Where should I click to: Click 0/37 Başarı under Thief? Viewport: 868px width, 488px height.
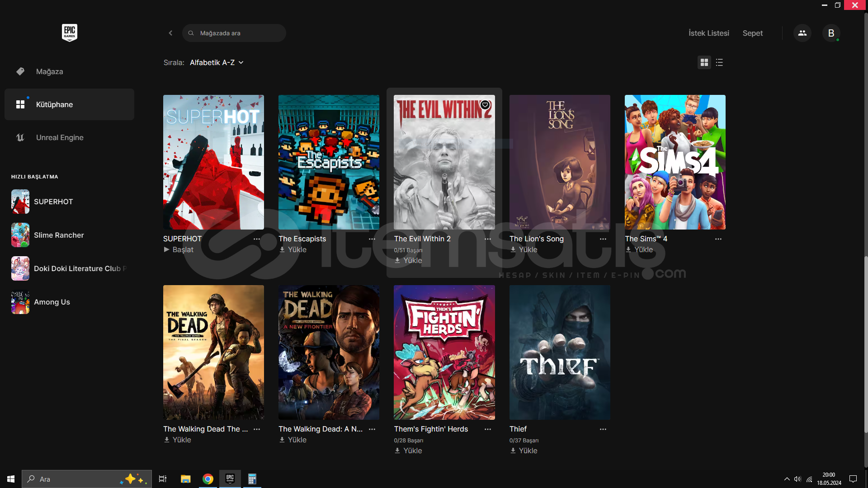click(x=524, y=440)
